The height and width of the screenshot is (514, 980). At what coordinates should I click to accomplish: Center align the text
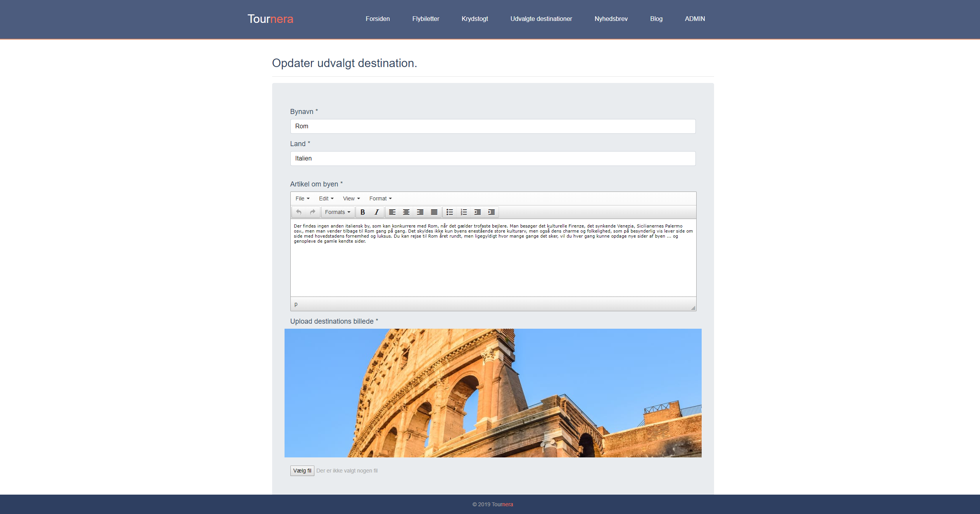tap(406, 212)
